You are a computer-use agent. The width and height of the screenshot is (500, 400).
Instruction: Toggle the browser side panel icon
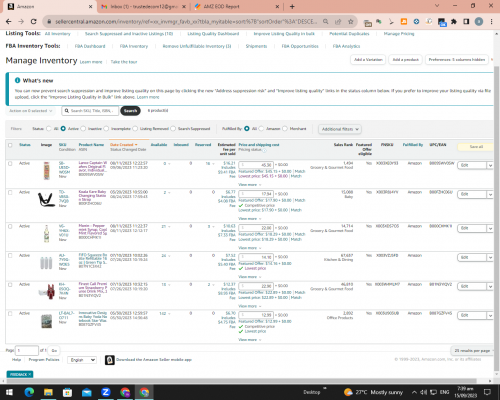coord(466,21)
